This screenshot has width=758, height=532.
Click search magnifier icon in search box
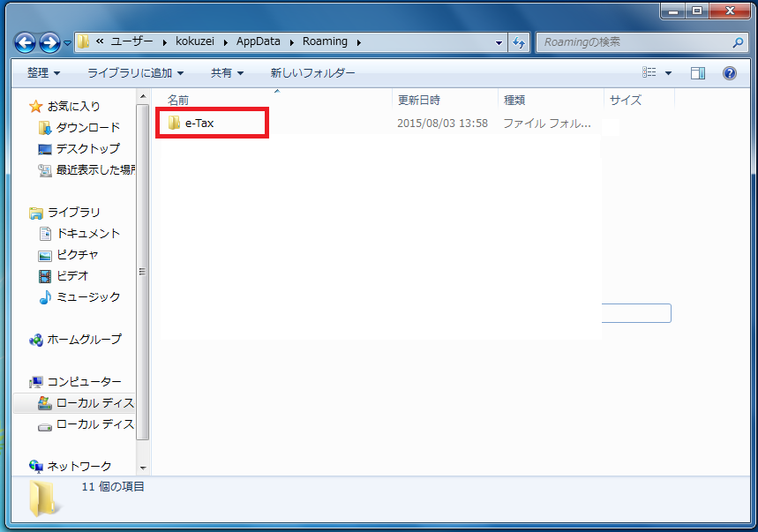(x=738, y=42)
